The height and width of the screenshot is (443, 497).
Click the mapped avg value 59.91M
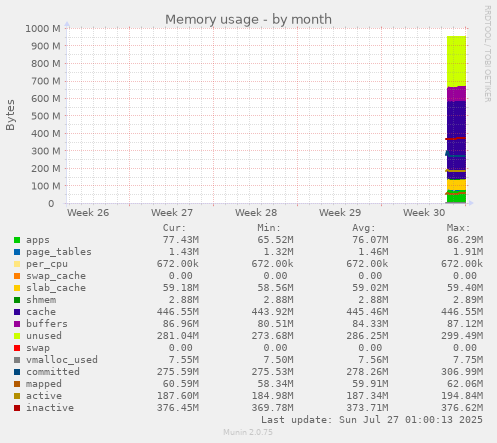coord(370,384)
